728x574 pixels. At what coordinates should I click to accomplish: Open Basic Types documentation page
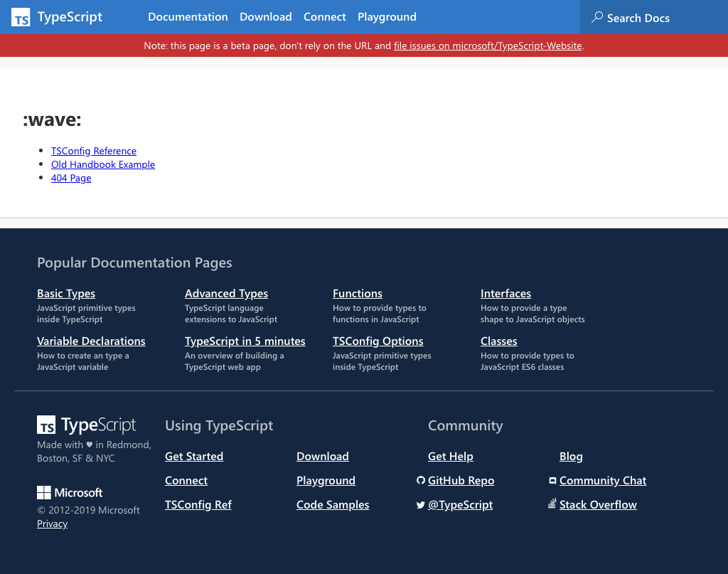click(x=66, y=294)
